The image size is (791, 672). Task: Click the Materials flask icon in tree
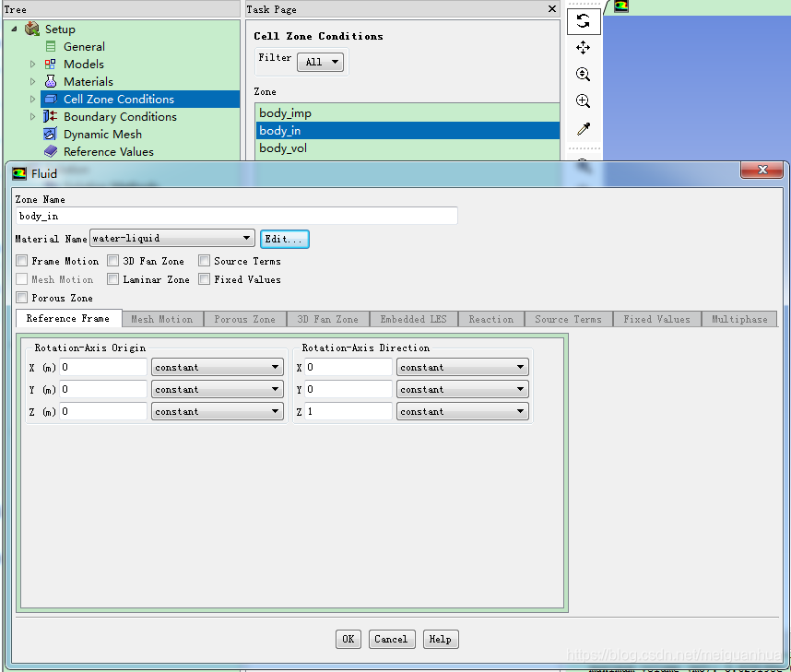coord(51,81)
